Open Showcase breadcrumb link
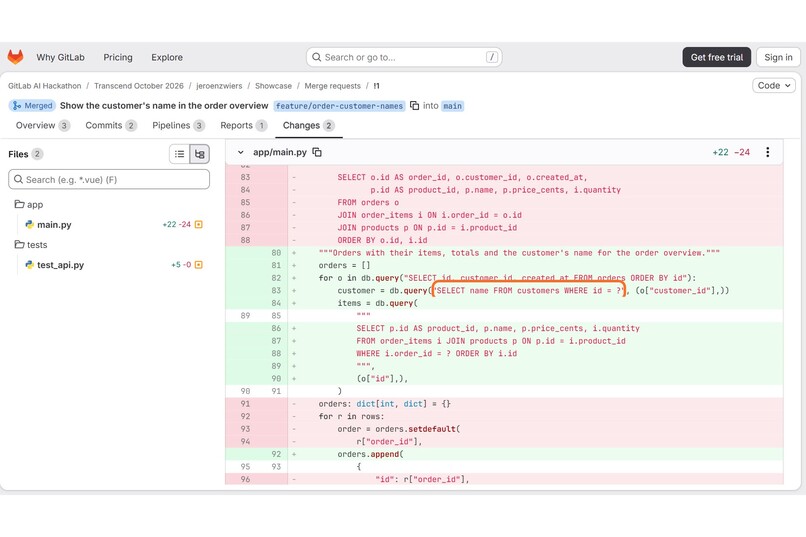The height and width of the screenshot is (537, 806). pyautogui.click(x=273, y=86)
